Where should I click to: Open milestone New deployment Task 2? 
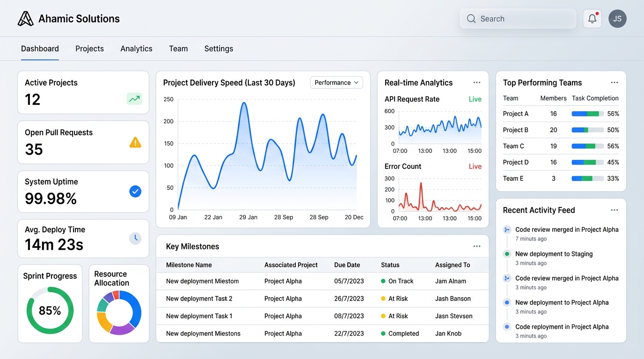(x=199, y=299)
